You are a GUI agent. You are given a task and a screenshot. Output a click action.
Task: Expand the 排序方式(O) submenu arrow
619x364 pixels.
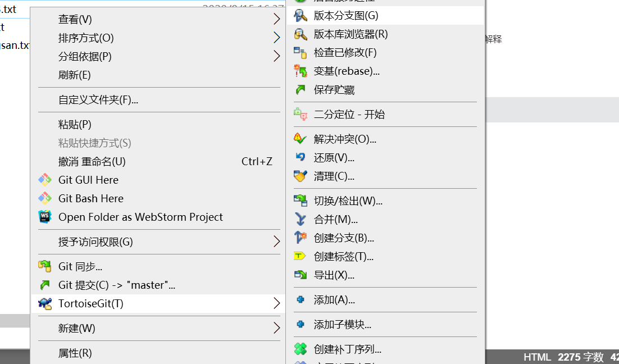pos(277,38)
